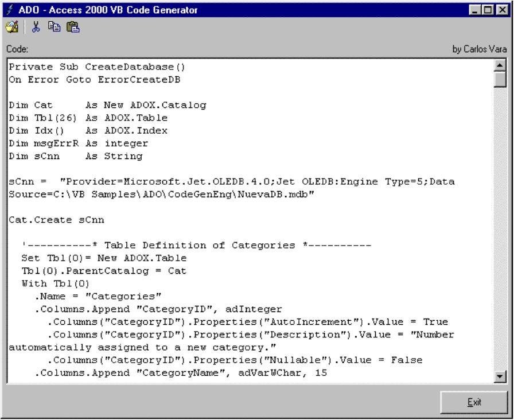This screenshot has height=420, width=514.
Task: Click the "Dim Idx() As ADOX.Index" line
Action: [x=88, y=131]
